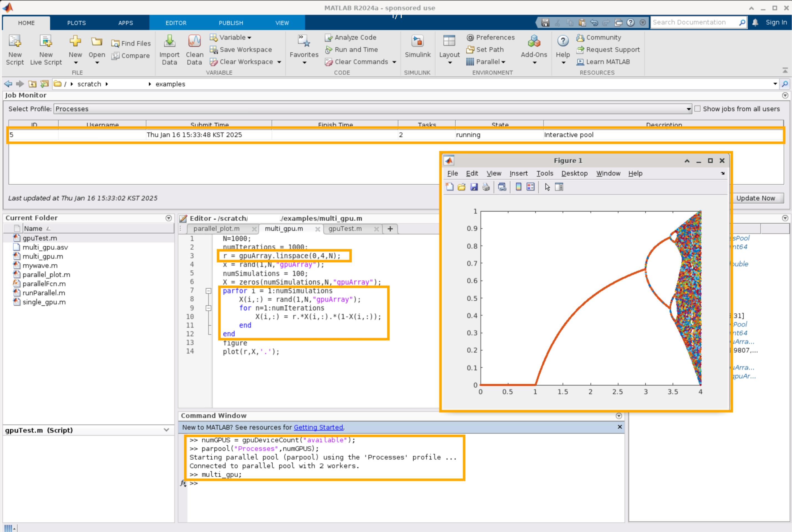Click the Search Documentation field
The width and height of the screenshot is (792, 532).
[694, 22]
